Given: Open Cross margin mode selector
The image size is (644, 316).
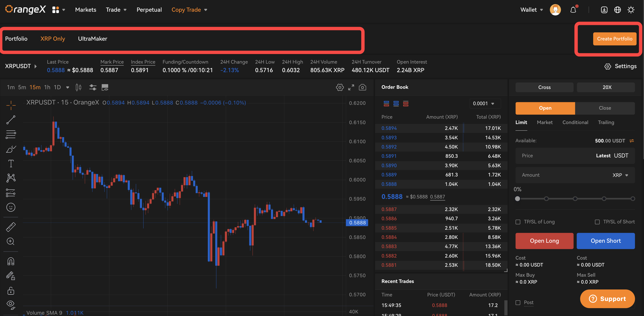Looking at the screenshot, I should pyautogui.click(x=544, y=87).
